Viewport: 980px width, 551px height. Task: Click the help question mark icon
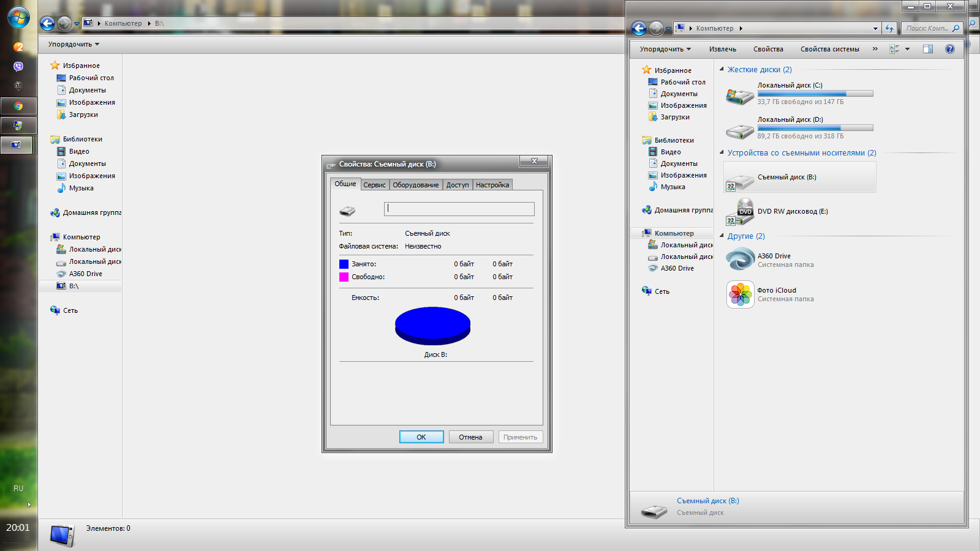(x=949, y=49)
